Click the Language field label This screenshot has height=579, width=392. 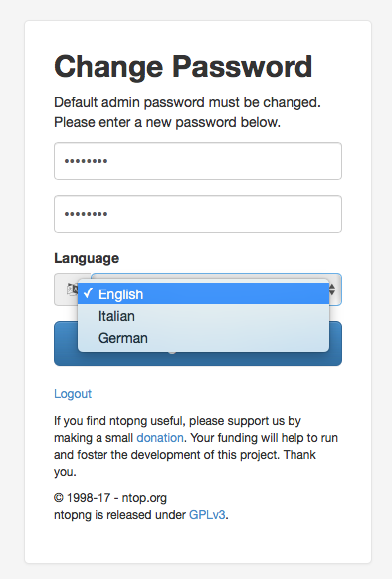[x=87, y=258]
